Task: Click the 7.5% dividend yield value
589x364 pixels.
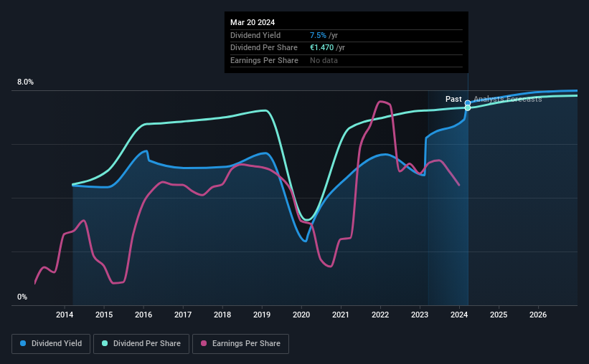Action: pos(318,35)
